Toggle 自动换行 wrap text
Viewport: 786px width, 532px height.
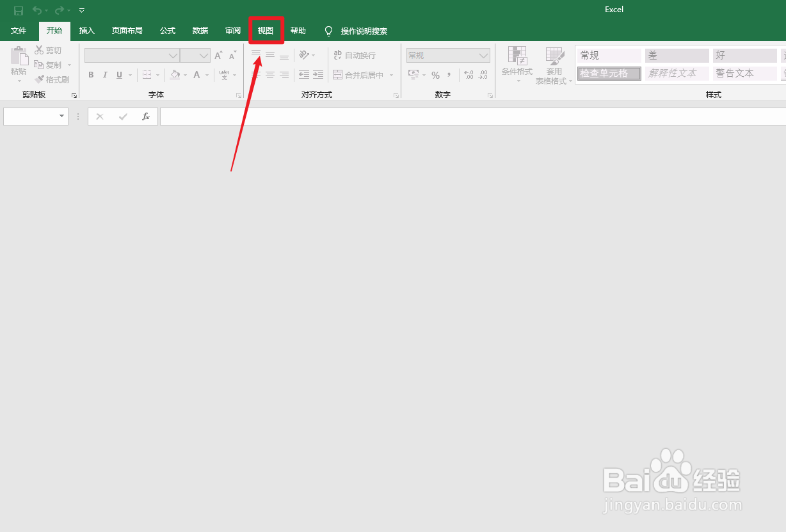click(355, 56)
